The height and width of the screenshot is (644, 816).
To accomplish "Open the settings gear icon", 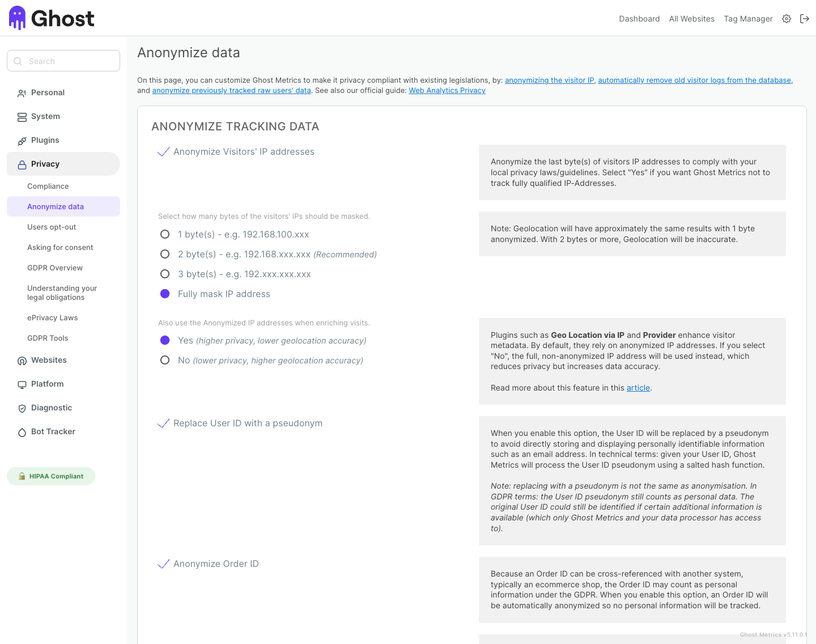I will (x=787, y=19).
